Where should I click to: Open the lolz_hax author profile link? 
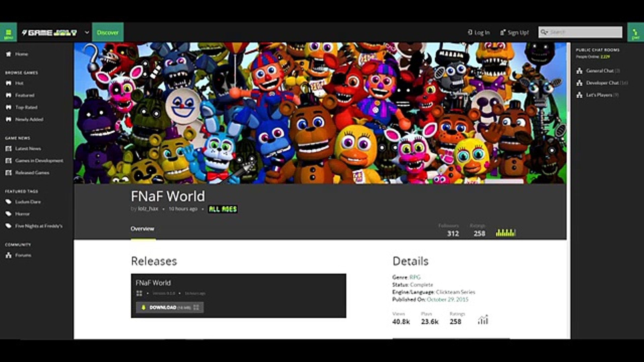point(148,209)
